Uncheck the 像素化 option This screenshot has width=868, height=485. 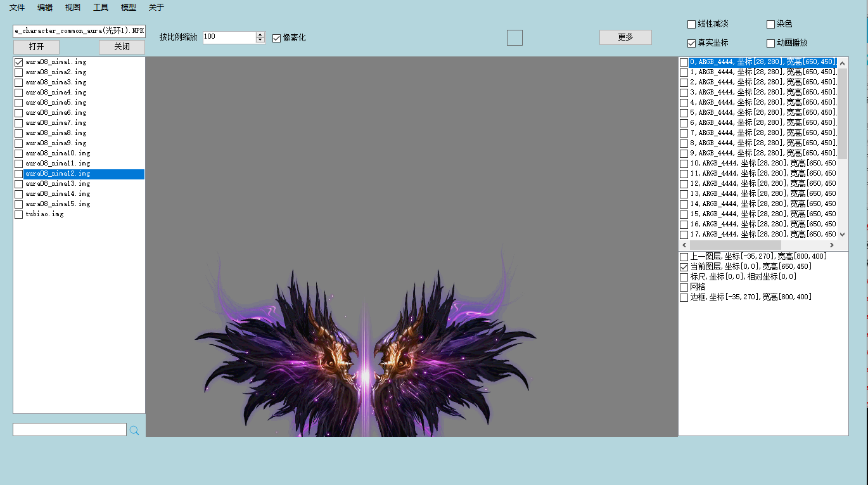click(276, 38)
